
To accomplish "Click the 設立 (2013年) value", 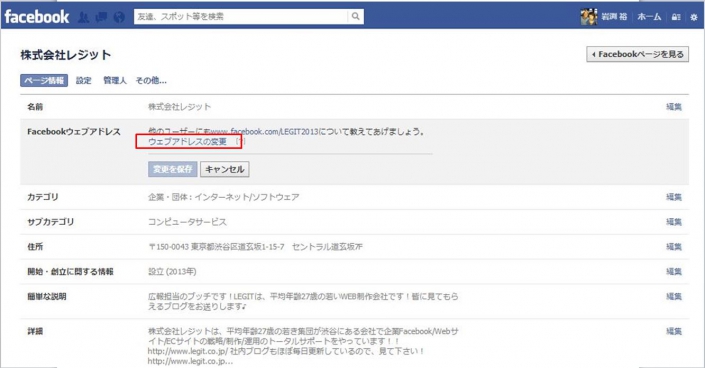I will tap(172, 271).
